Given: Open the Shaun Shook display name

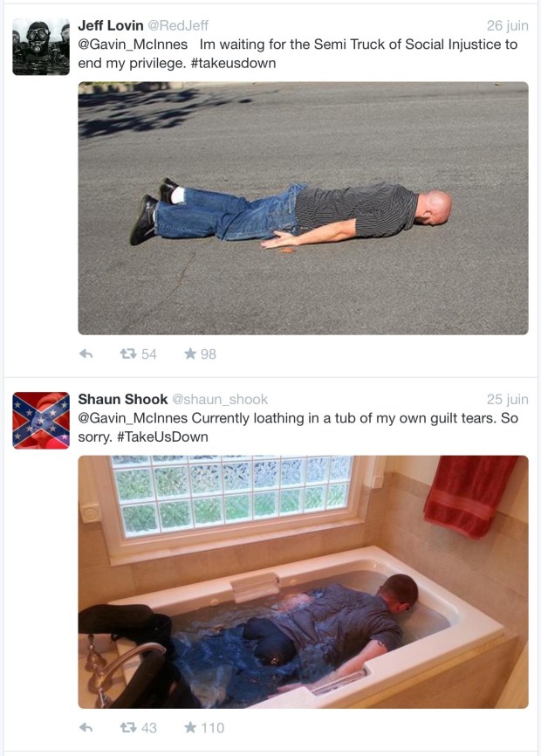Looking at the screenshot, I should 123,399.
